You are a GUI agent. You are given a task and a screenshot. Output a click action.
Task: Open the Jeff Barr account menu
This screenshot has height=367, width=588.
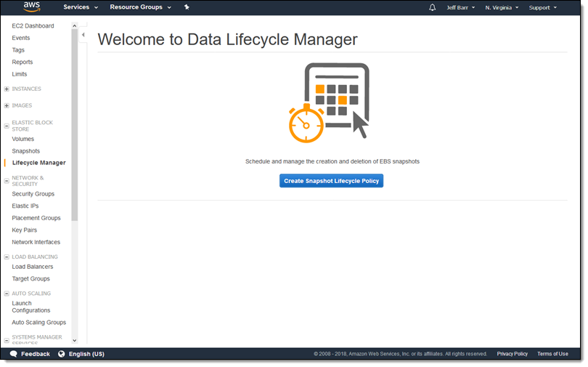pyautogui.click(x=461, y=7)
